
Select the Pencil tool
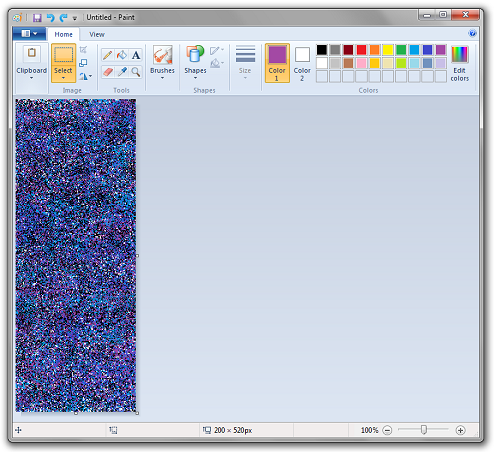coord(107,55)
